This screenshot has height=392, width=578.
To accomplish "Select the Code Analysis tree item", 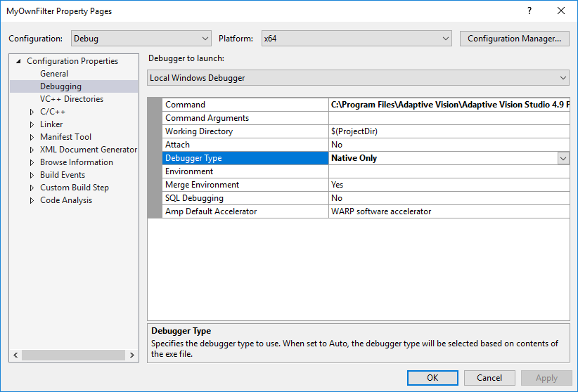I will tap(65, 200).
